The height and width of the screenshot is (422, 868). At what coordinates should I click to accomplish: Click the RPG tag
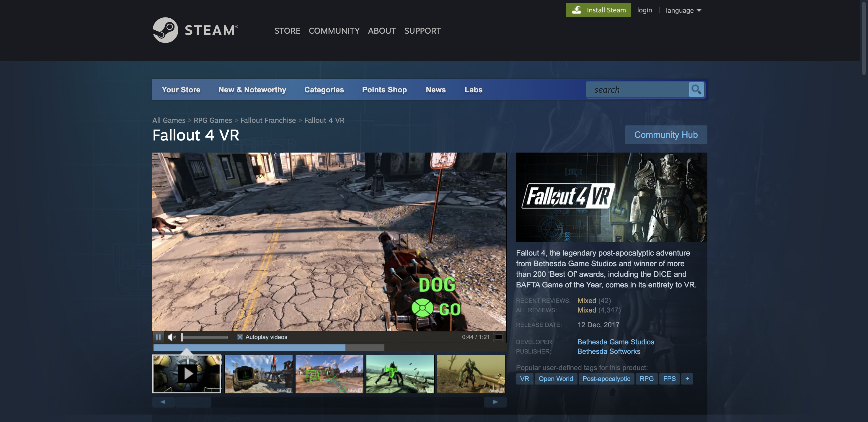click(646, 379)
